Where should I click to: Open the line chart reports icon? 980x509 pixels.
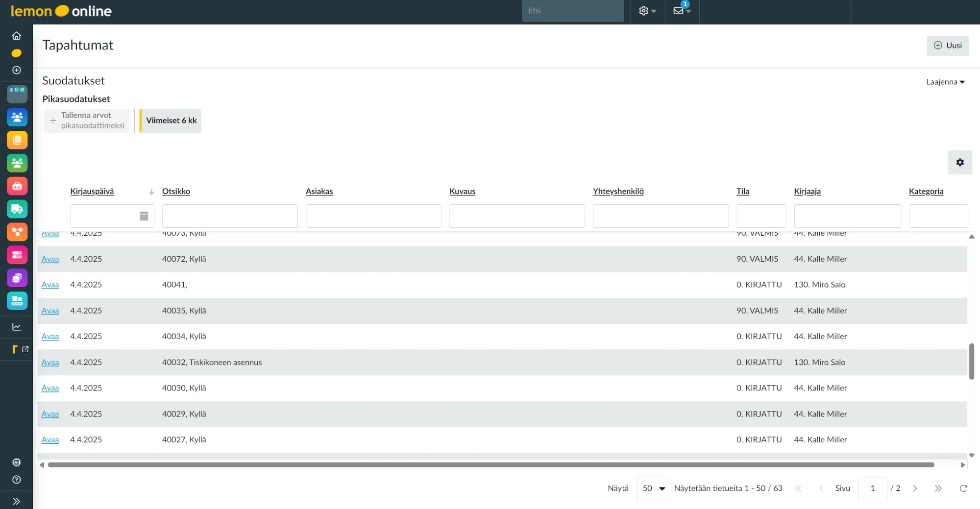coord(17,327)
